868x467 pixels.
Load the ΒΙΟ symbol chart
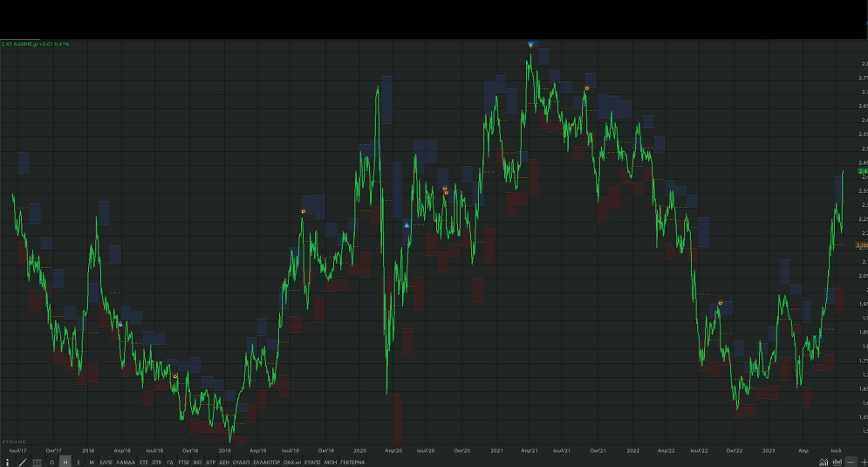pyautogui.click(x=198, y=462)
